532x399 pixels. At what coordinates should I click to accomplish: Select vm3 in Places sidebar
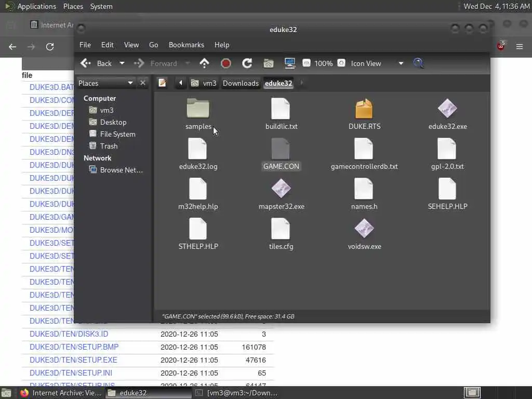click(x=101, y=110)
